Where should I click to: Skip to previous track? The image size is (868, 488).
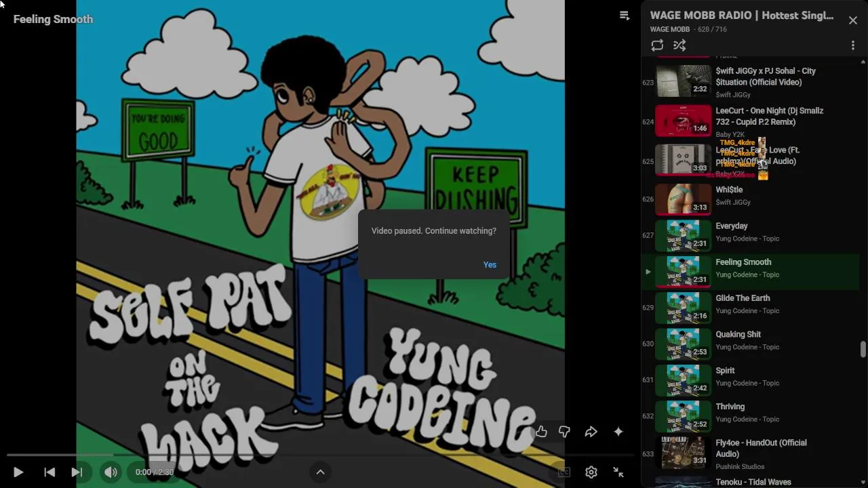(50, 472)
